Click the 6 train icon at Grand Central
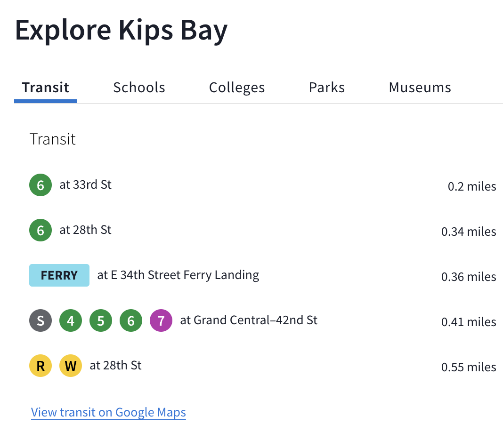 coord(131,320)
